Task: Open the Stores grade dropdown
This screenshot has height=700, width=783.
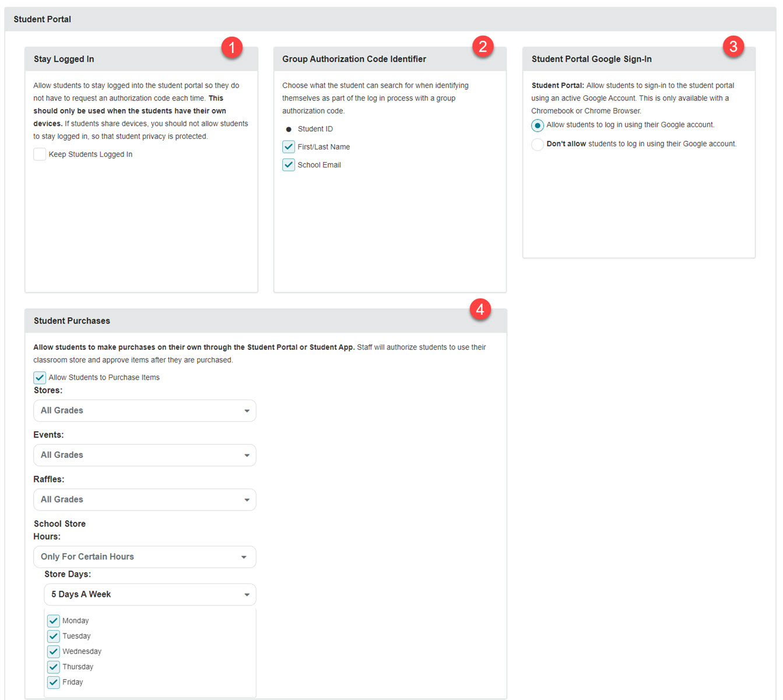Action: (x=145, y=411)
